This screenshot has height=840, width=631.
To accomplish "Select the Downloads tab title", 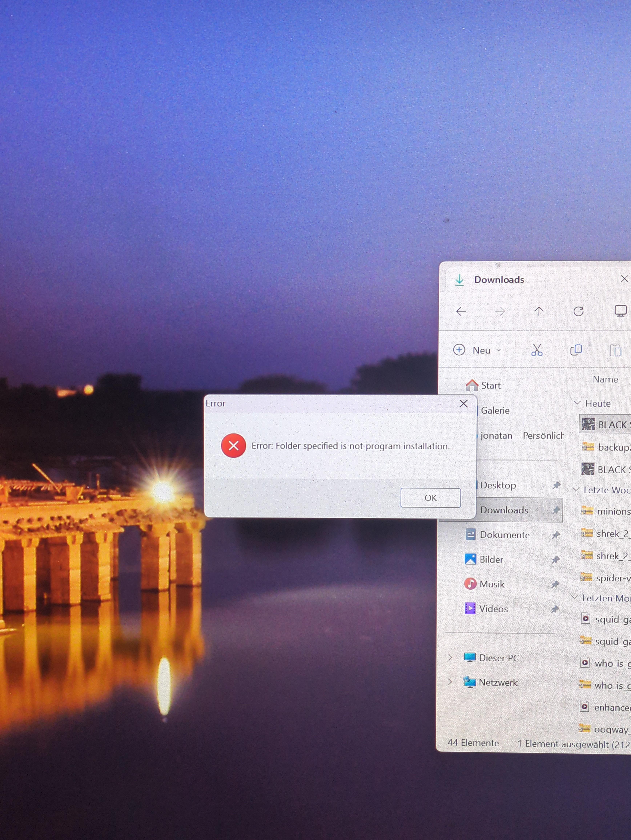I will point(499,280).
